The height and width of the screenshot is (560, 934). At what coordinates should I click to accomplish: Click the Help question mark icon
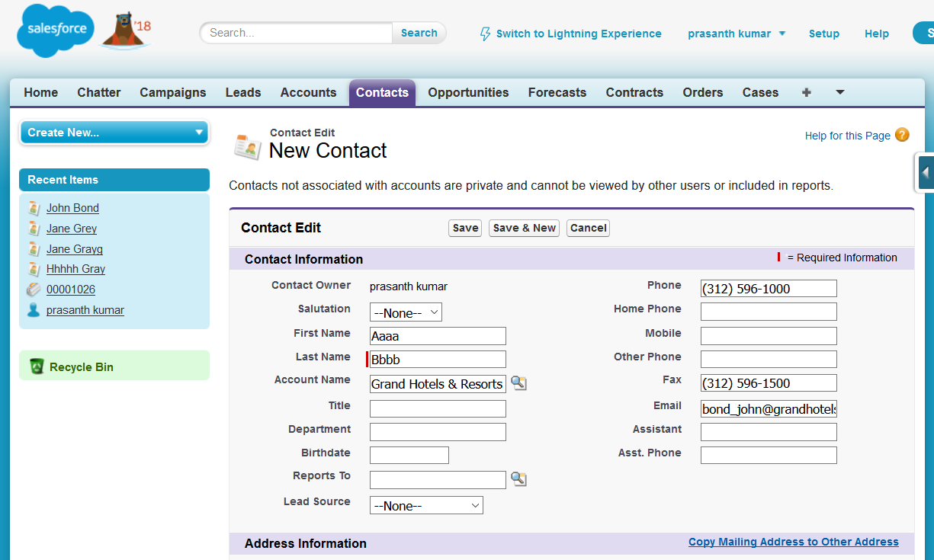point(902,135)
